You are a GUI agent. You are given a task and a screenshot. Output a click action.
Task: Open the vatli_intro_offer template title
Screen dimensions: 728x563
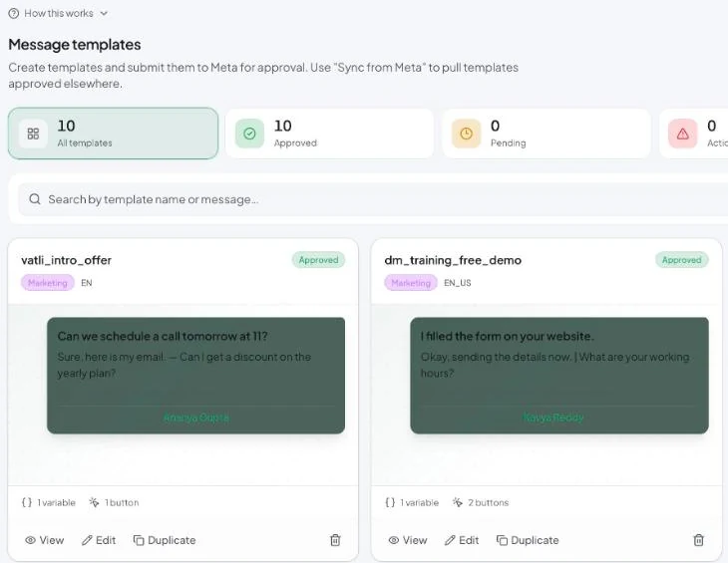67,260
